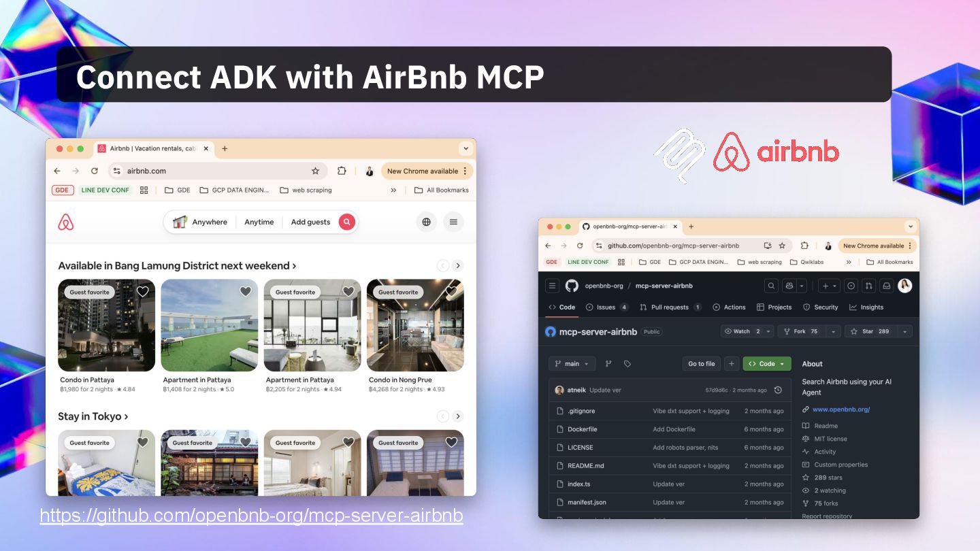Screen dimensions: 980x551
Task: Toggle wishlist heart on Condo in Pattaya
Action: pos(142,291)
